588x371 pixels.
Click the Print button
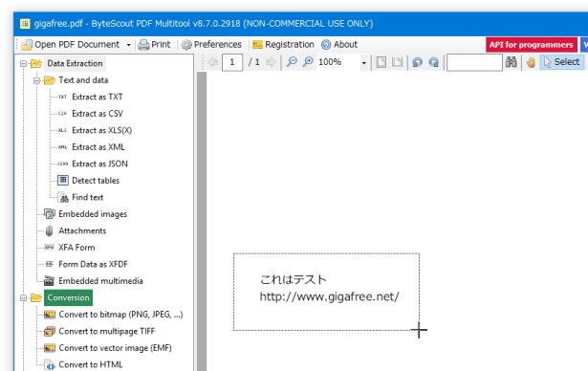[x=155, y=45]
